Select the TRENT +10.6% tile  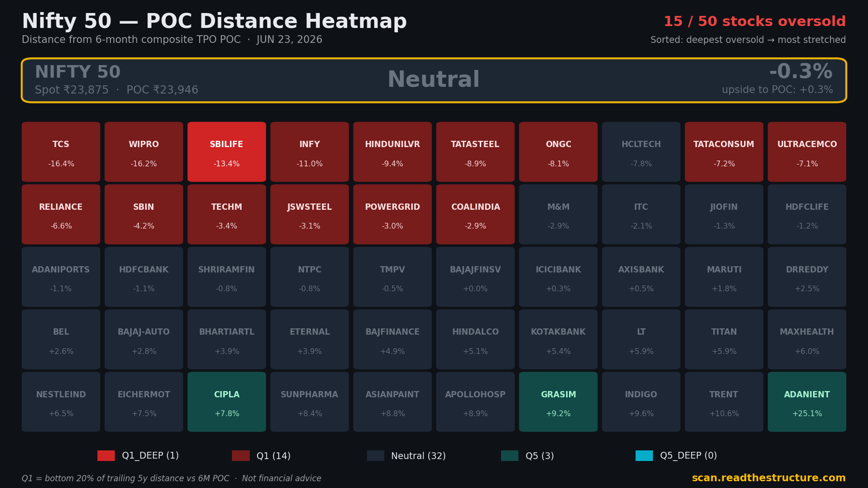coord(724,402)
